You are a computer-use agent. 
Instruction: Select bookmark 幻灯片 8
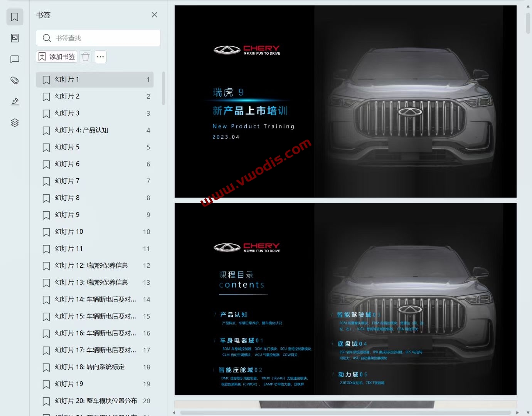(95, 198)
